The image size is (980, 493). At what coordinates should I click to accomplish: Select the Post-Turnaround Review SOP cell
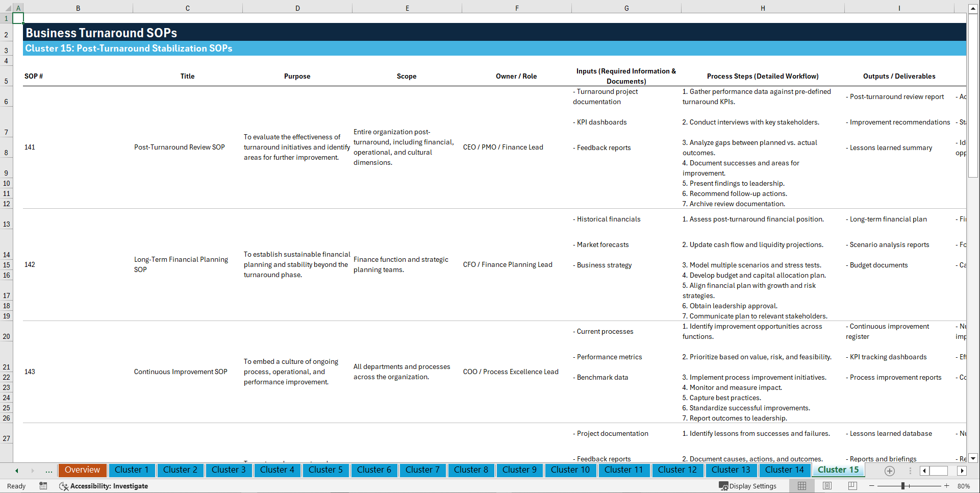(179, 147)
